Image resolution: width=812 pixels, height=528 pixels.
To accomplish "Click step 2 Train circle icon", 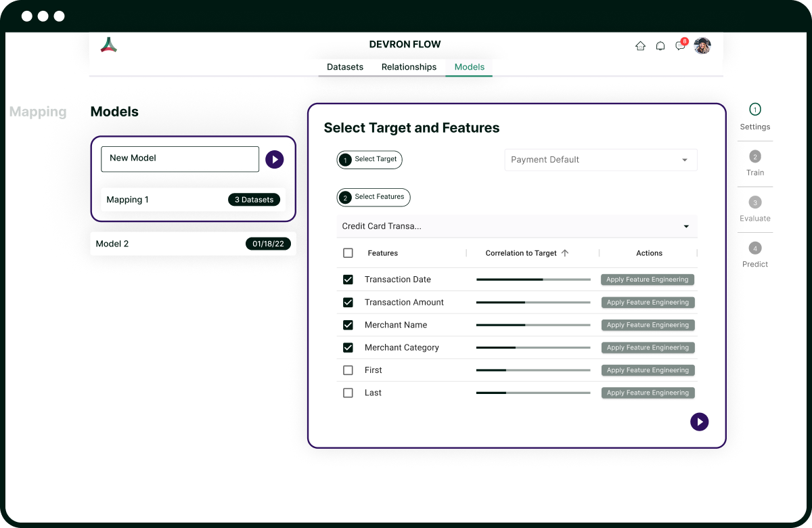I will click(x=755, y=156).
